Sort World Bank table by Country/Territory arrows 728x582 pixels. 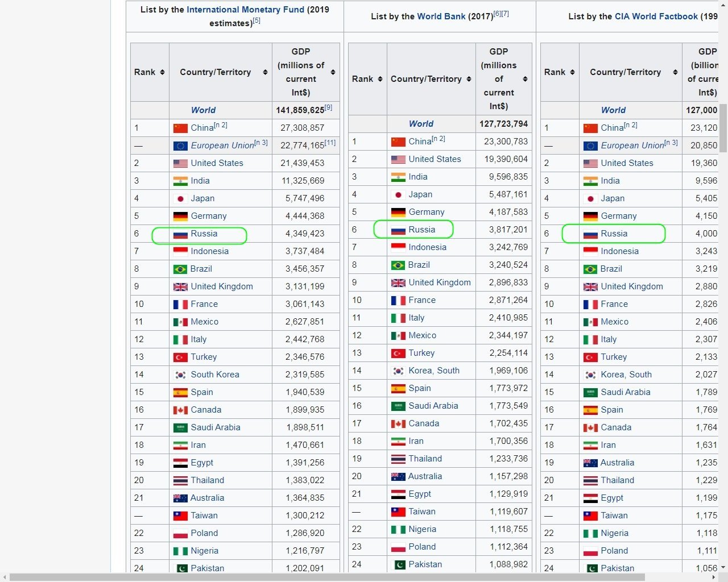point(469,79)
